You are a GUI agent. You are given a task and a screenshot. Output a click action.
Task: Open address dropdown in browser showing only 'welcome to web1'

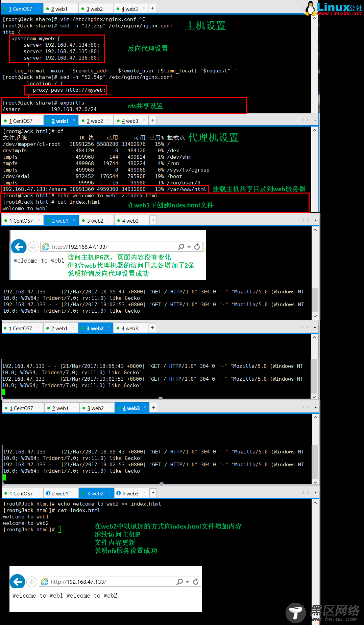[x=189, y=247]
